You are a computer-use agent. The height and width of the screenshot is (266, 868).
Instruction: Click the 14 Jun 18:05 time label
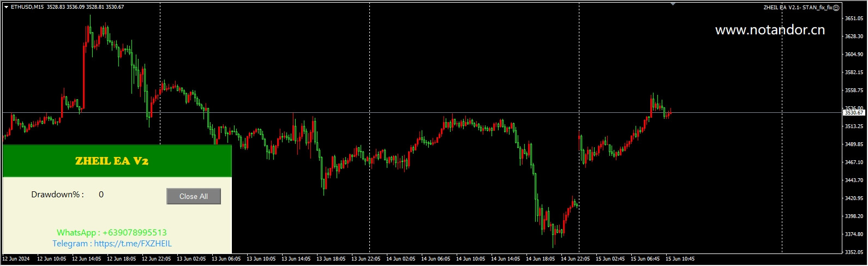coord(540,259)
